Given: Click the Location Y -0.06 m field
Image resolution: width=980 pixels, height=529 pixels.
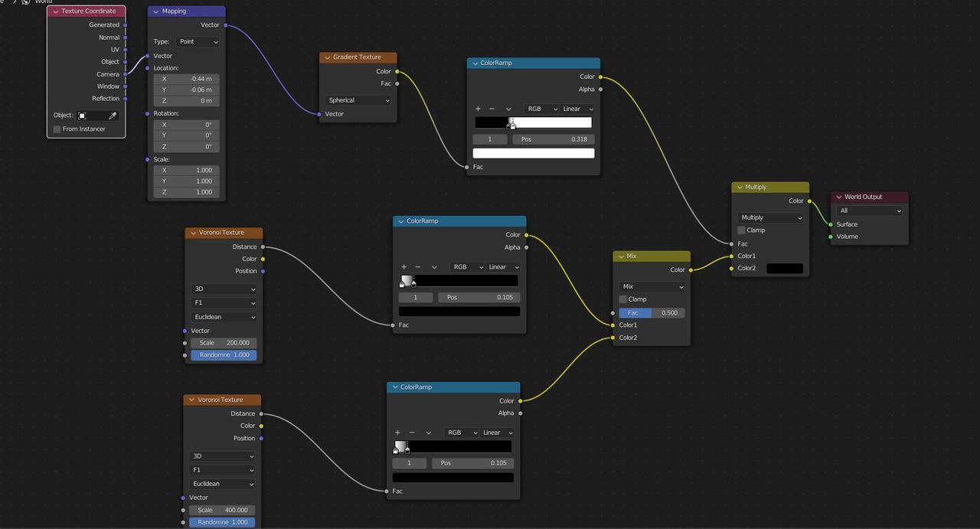Looking at the screenshot, I should (x=186, y=90).
